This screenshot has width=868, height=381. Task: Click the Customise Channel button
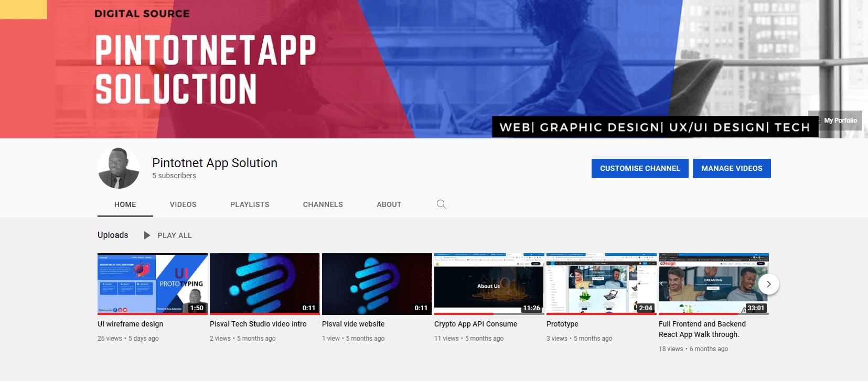tap(640, 168)
